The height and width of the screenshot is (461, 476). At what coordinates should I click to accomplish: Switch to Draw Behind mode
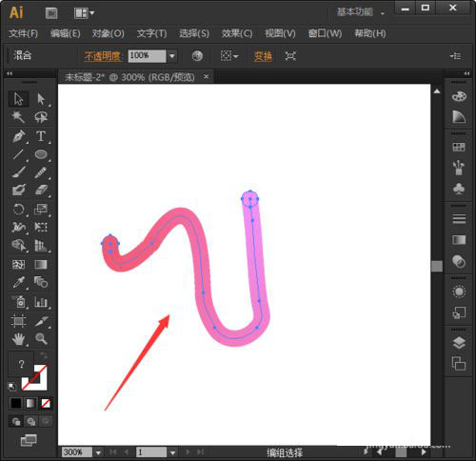point(31,421)
